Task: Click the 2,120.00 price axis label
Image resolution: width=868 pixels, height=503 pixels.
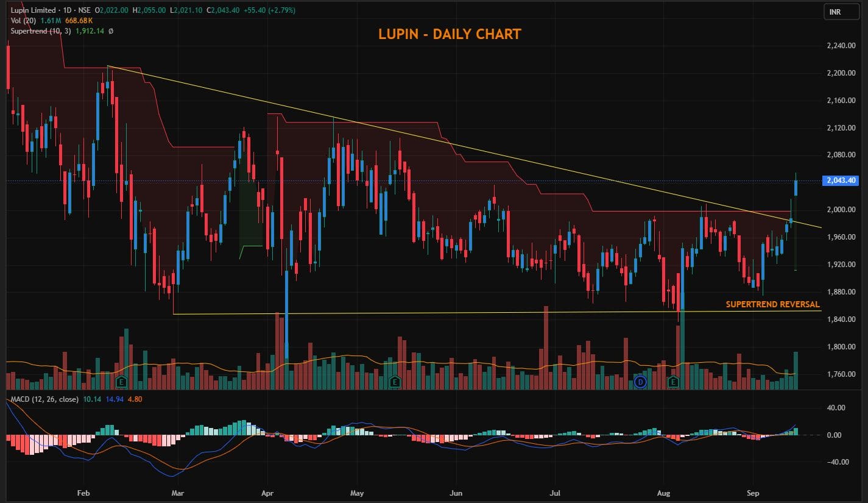Action: (x=841, y=128)
